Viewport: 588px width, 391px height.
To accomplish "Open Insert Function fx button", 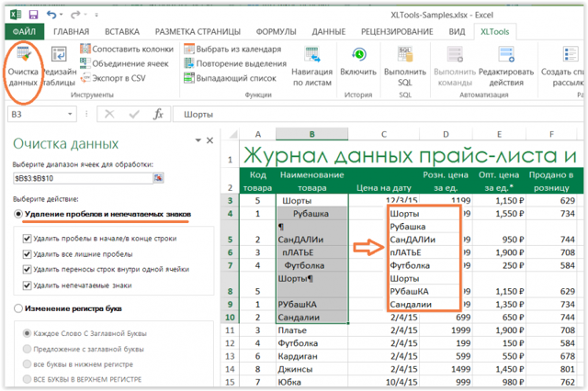I will click(158, 114).
